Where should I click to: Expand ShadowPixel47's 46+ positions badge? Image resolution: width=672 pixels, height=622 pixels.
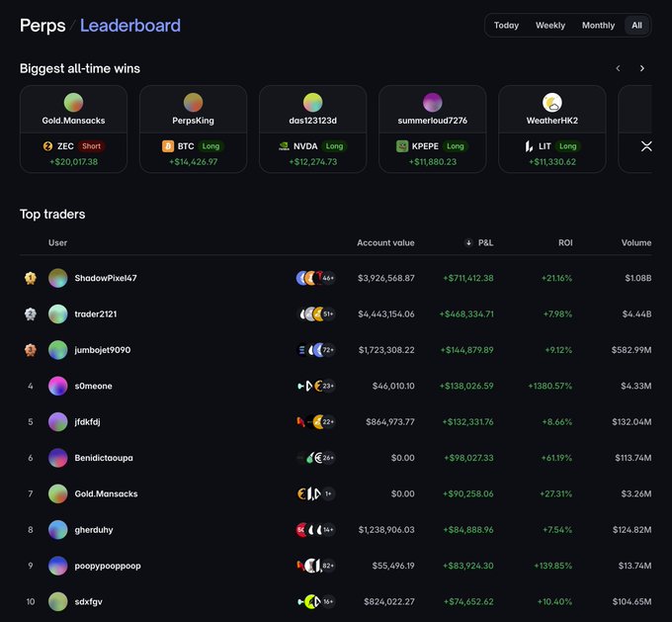(328, 278)
